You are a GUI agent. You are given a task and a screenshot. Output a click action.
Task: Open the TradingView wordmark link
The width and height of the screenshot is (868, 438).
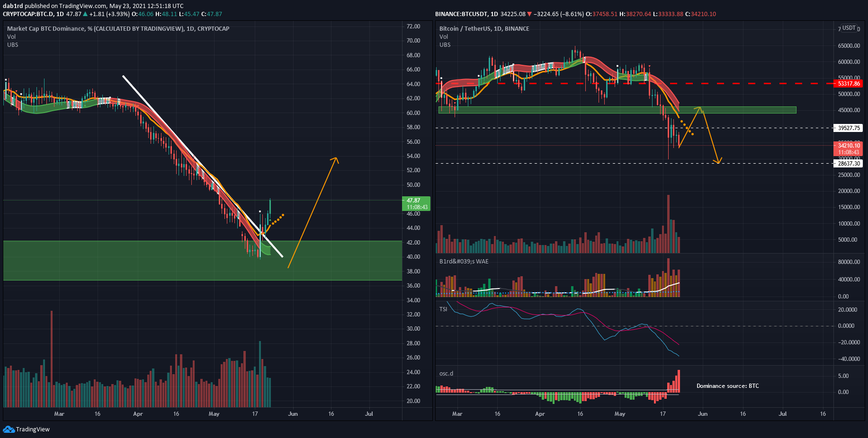point(33,429)
